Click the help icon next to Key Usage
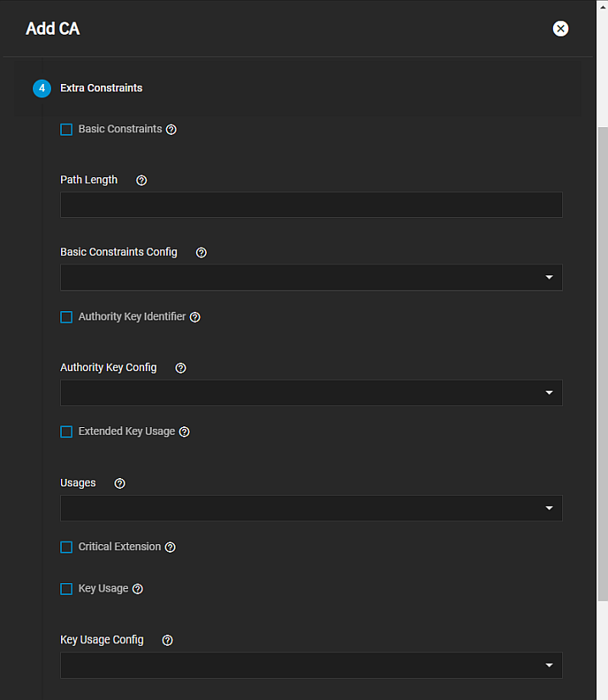Viewport: 608px width, 700px height. tap(138, 589)
